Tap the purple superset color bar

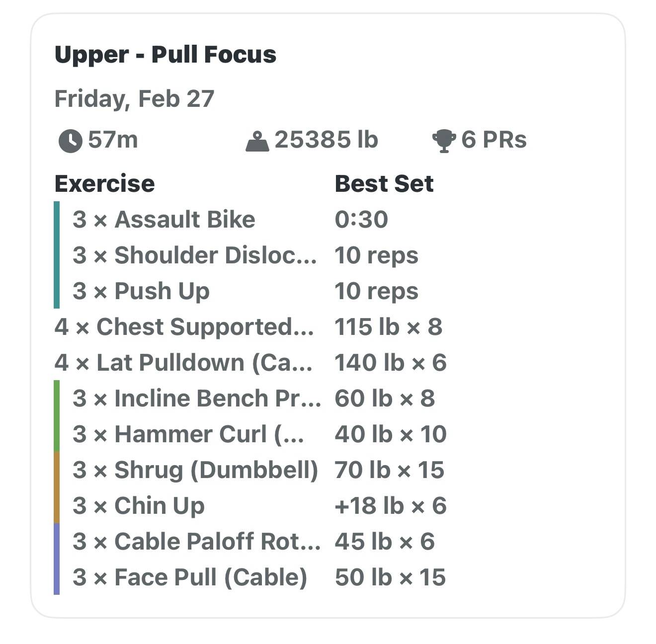(x=57, y=559)
